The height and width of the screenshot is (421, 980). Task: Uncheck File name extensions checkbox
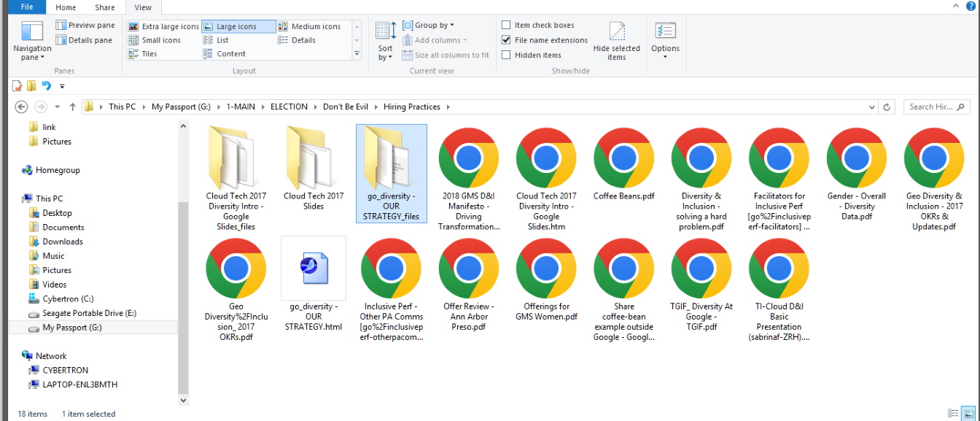tap(506, 40)
